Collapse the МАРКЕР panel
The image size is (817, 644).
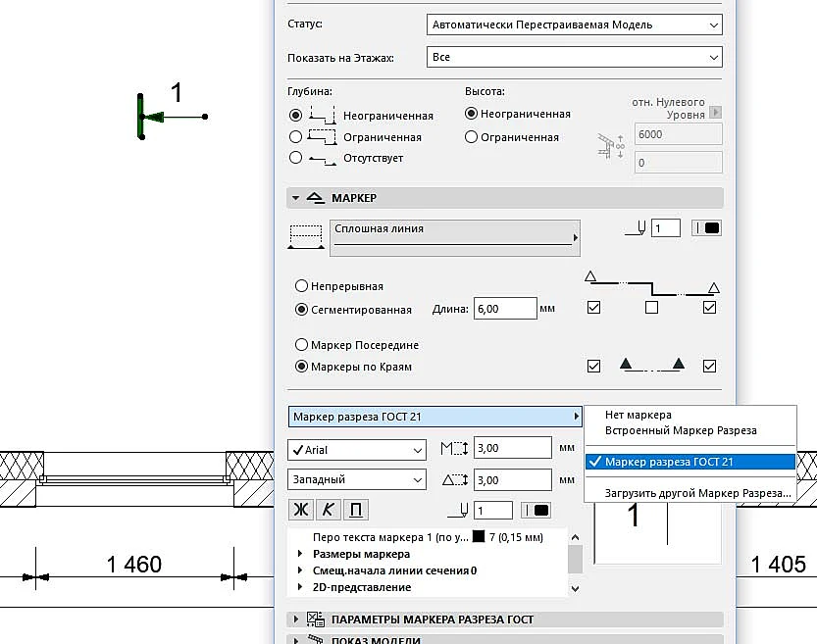pos(295,198)
